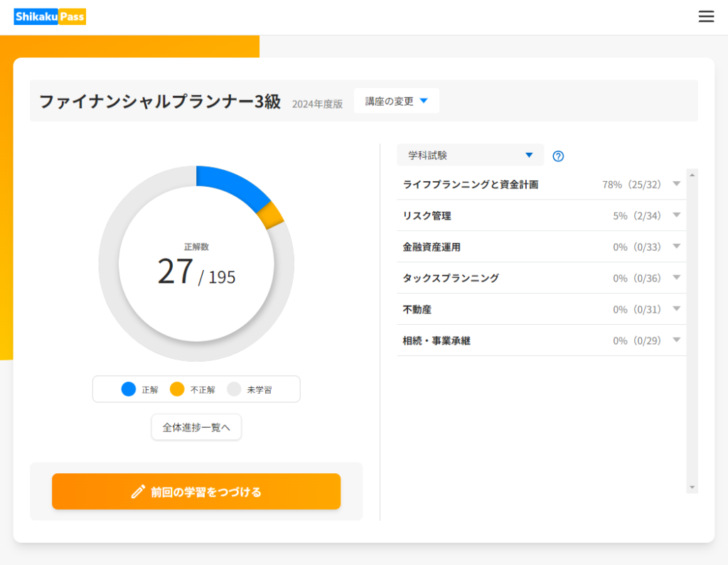Expand the タックスプランニング row arrow
This screenshot has width=728, height=565.
(676, 278)
